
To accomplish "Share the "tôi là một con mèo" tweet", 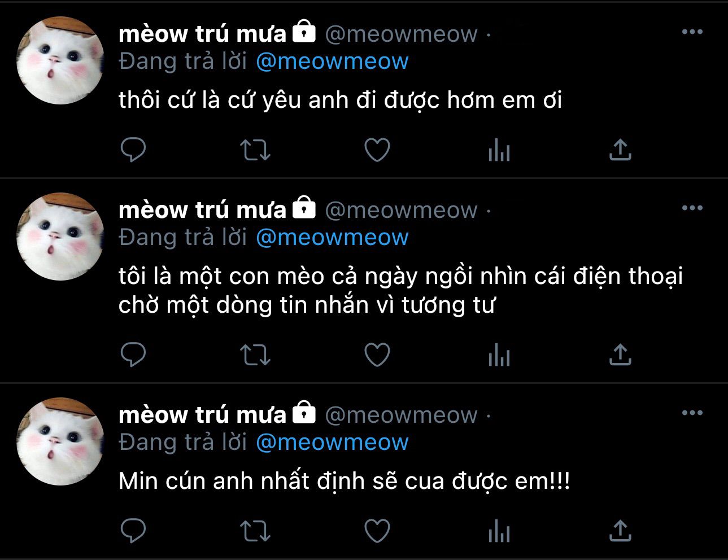I will (620, 355).
